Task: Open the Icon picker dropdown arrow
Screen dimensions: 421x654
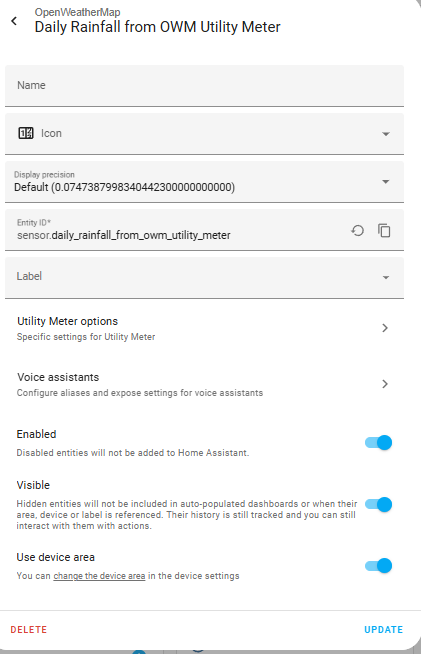Action: click(x=386, y=134)
